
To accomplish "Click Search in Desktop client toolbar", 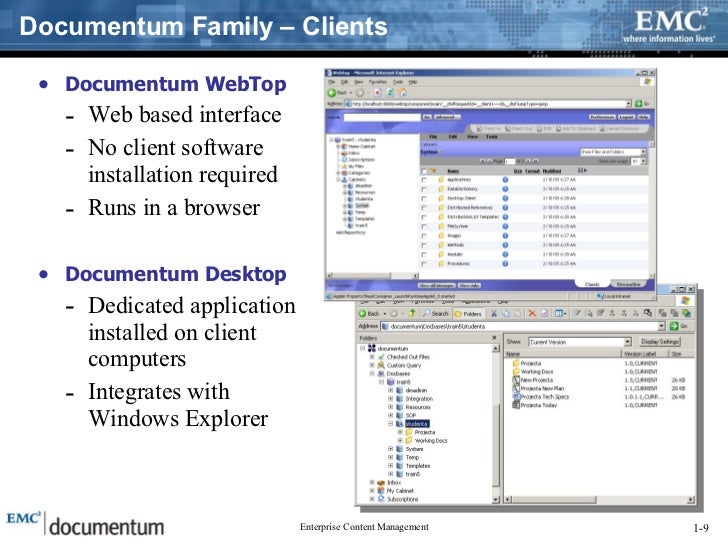I will pyautogui.click(x=436, y=314).
